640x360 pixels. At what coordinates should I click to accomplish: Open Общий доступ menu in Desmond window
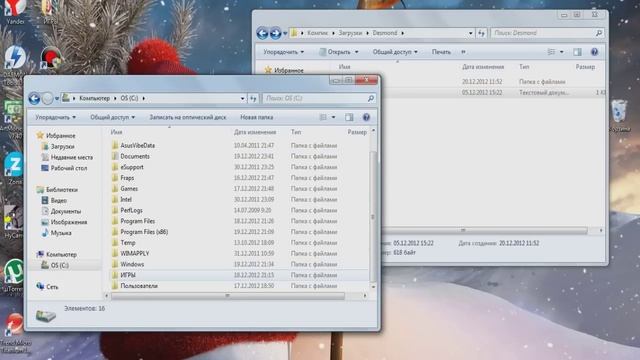395,52
